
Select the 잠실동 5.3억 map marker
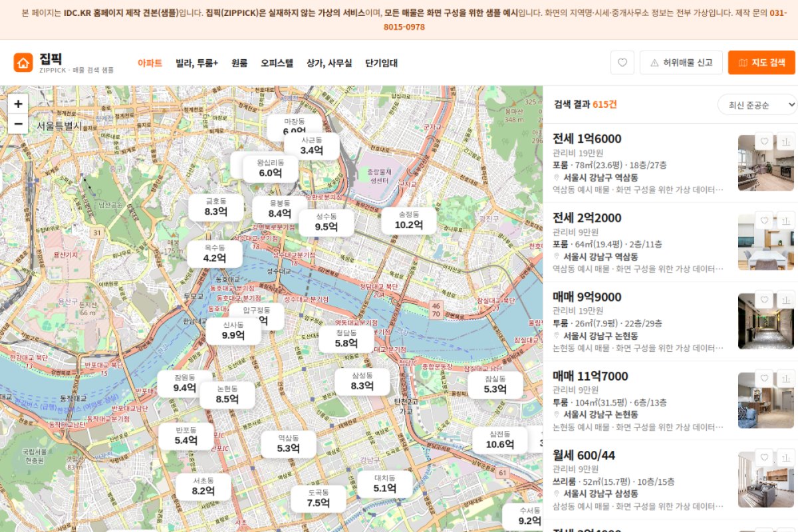pos(495,384)
